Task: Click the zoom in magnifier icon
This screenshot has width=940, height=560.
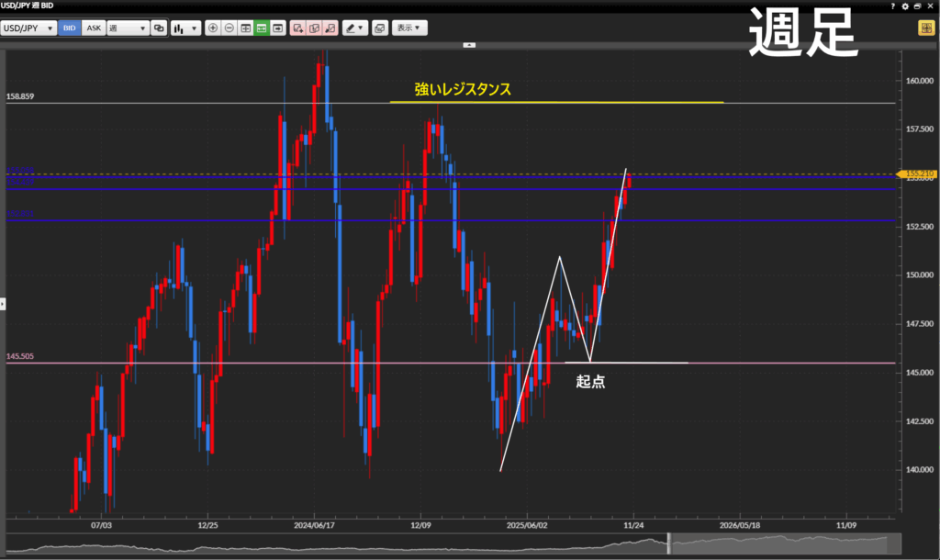Action: point(213,28)
